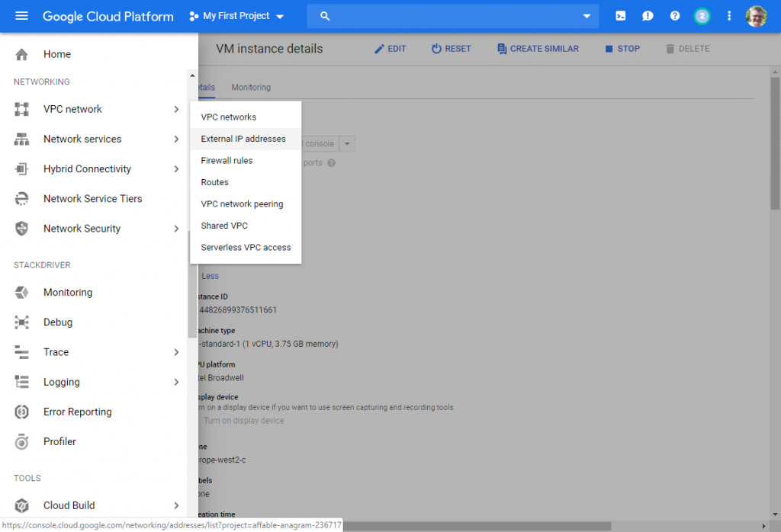Click the help icon beside ports
Viewport: 781px width, 532px height.
[x=332, y=163]
